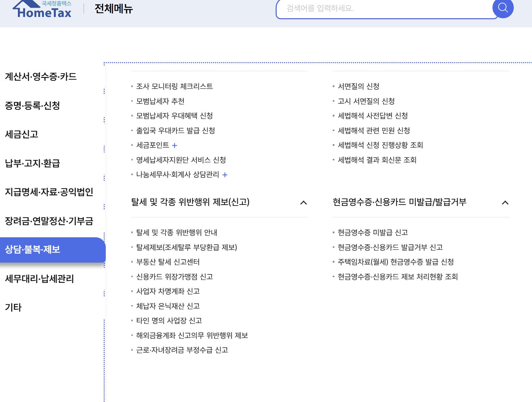
Task: Expand the plus icon next to 세금포인트
Action: click(175, 145)
